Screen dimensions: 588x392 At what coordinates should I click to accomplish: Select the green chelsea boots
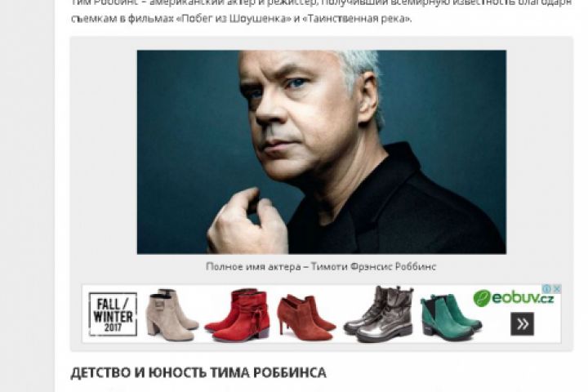coord(450,318)
